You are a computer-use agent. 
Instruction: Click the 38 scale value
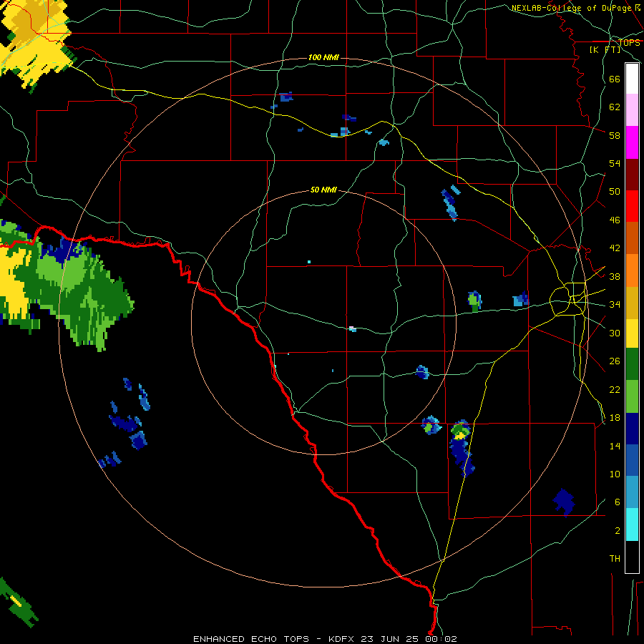click(615, 277)
